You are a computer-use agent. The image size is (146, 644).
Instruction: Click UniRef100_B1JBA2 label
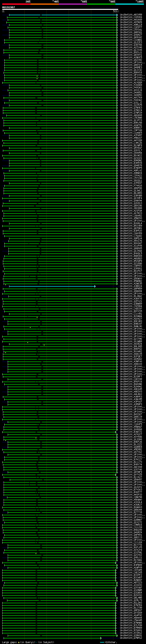(131, 296)
